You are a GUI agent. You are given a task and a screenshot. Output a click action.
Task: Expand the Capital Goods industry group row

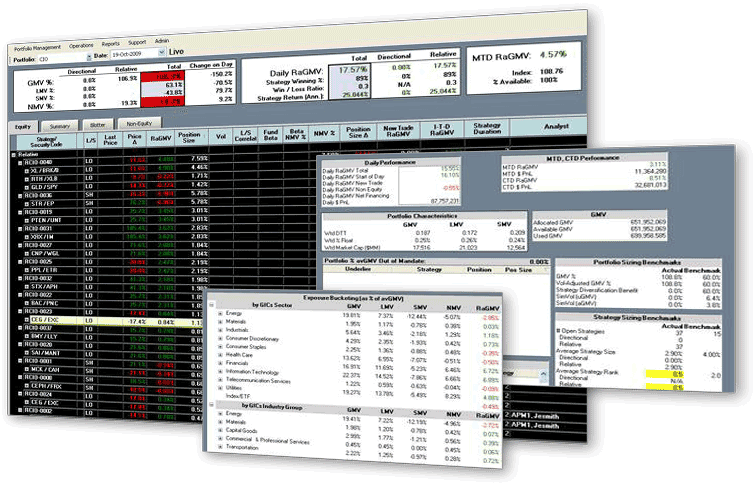(221, 430)
